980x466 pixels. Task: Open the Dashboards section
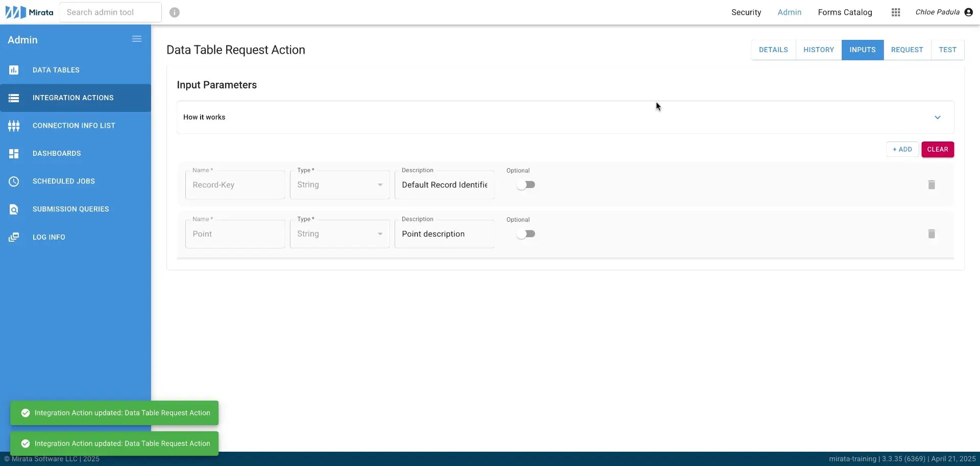coord(57,153)
